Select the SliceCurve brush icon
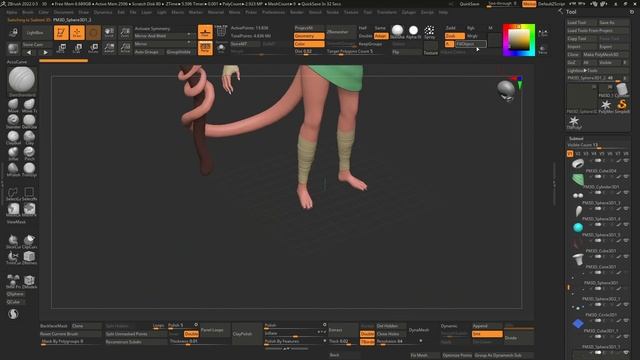This screenshot has width=640, height=360. pos(13,242)
